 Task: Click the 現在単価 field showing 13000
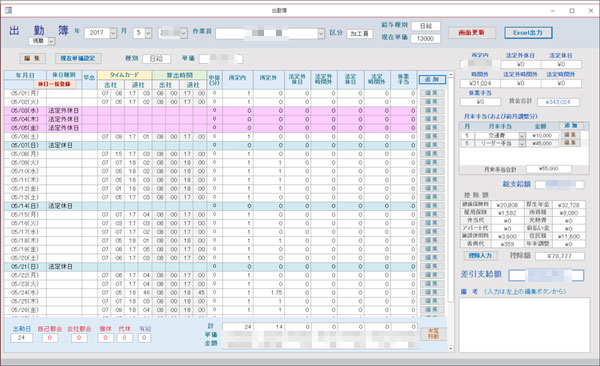426,38
